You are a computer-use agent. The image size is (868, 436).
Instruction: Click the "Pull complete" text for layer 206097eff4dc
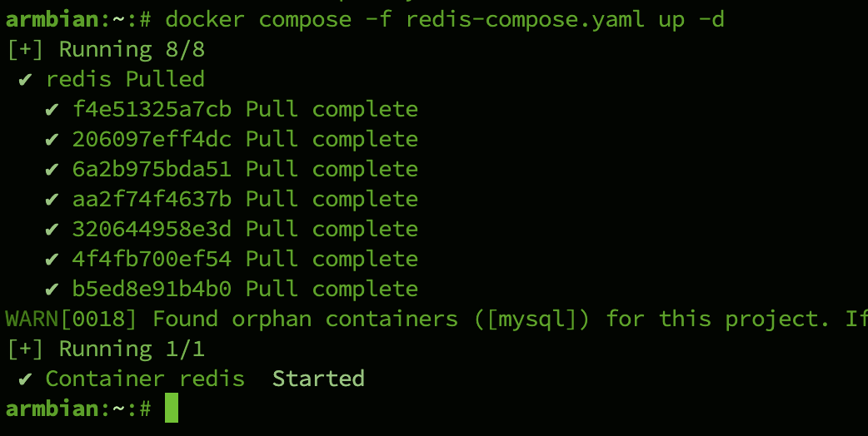click(x=332, y=140)
